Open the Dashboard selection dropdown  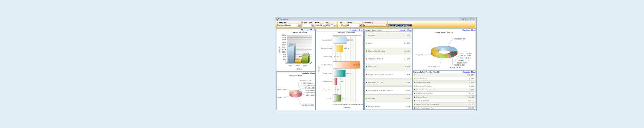pyautogui.click(x=299, y=26)
